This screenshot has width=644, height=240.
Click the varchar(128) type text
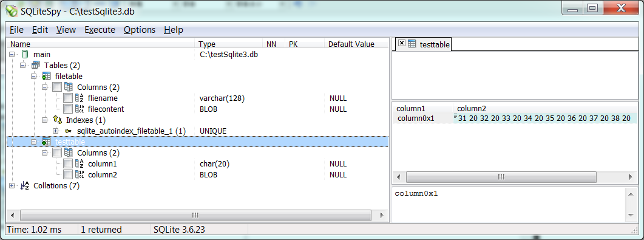[x=222, y=98]
